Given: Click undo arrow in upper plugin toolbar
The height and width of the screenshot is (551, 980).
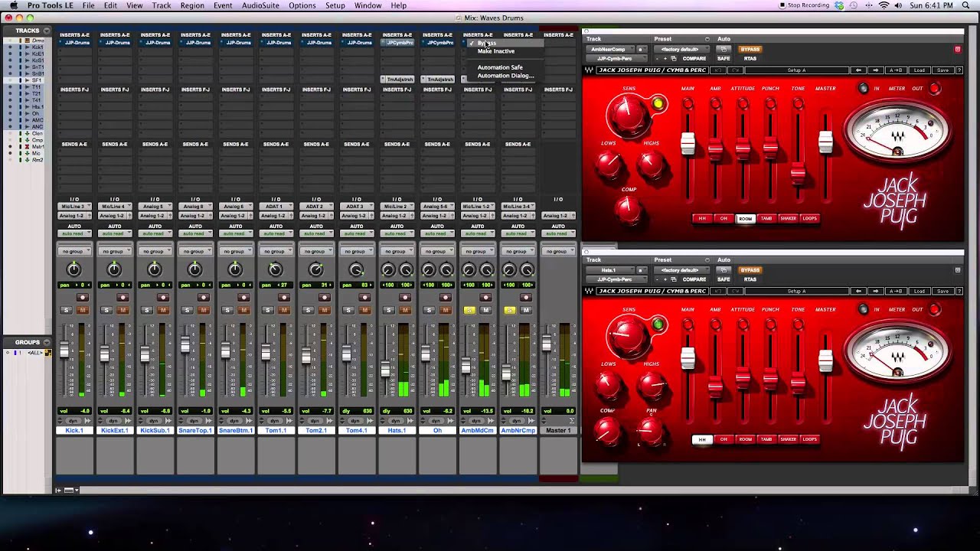Looking at the screenshot, I should click(x=720, y=70).
